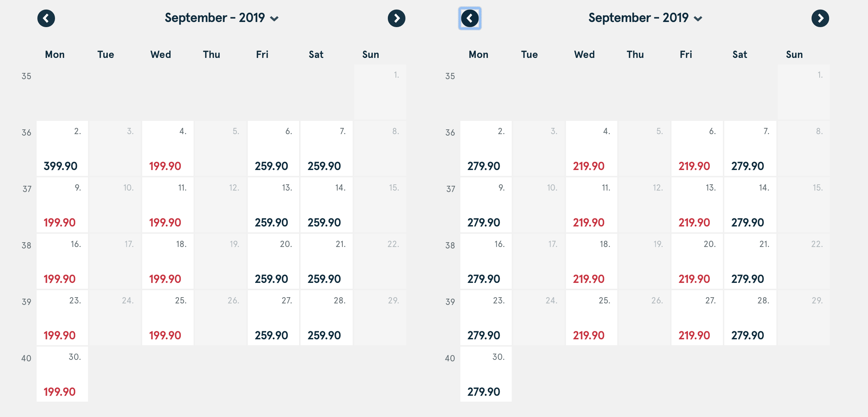The height and width of the screenshot is (417, 868).
Task: Choose September 25 at 199.90 in left calendar
Action: tap(168, 318)
